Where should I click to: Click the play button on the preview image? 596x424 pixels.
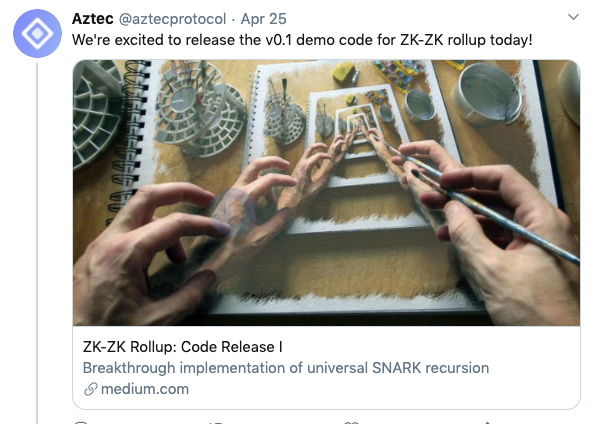pos(232,211)
